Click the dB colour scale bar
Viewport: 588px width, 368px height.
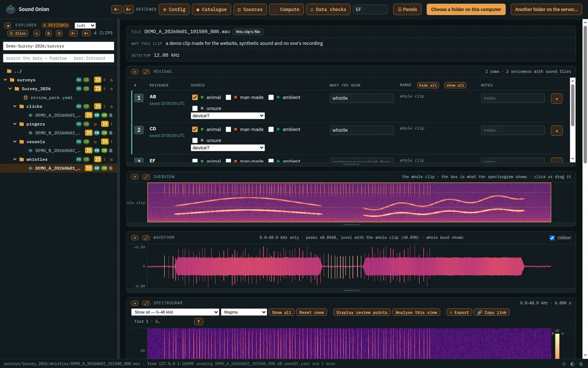tap(557, 346)
